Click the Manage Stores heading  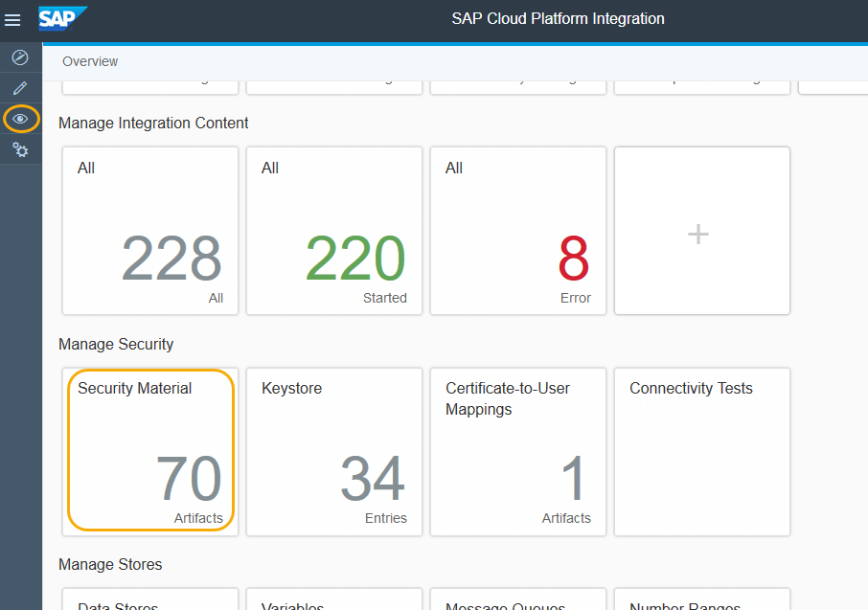point(110,565)
